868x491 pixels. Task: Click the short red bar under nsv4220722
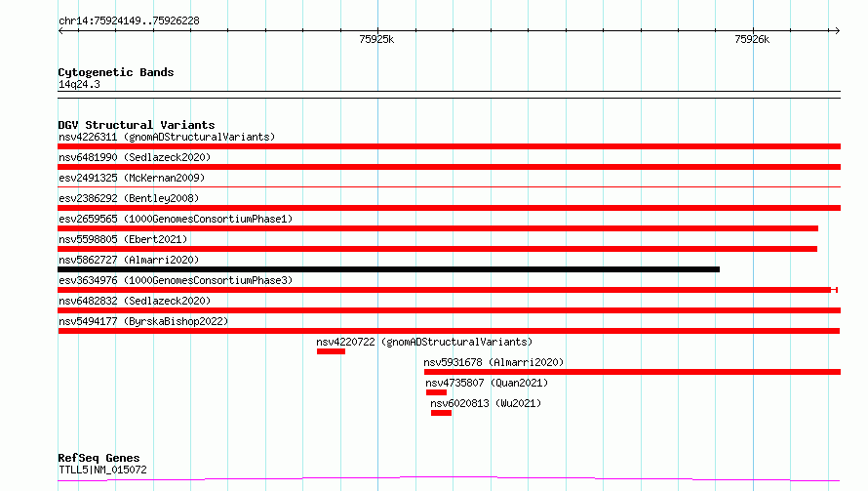[x=331, y=351]
